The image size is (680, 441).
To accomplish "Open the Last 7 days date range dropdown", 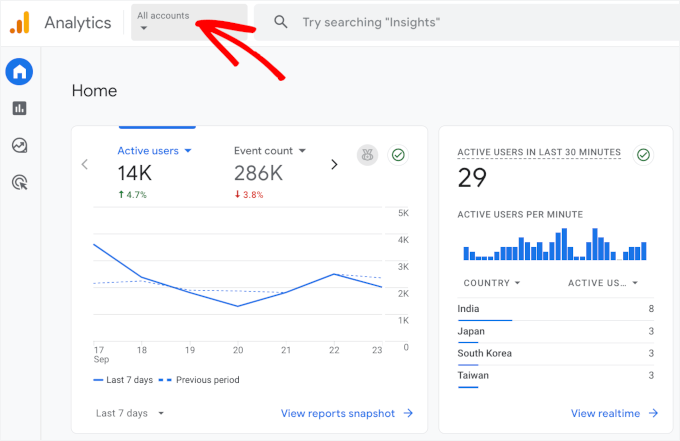I will 130,413.
